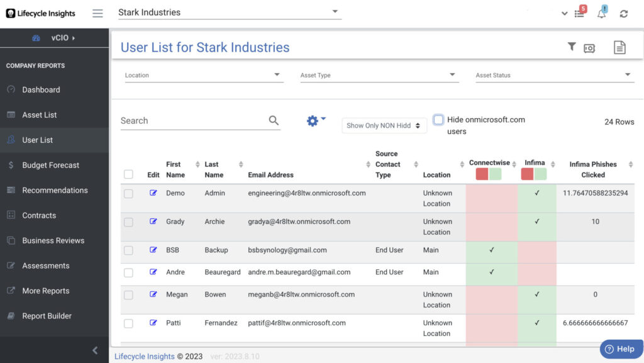Image resolution: width=644 pixels, height=363 pixels.
Task: Click the Help button
Action: pyautogui.click(x=621, y=349)
